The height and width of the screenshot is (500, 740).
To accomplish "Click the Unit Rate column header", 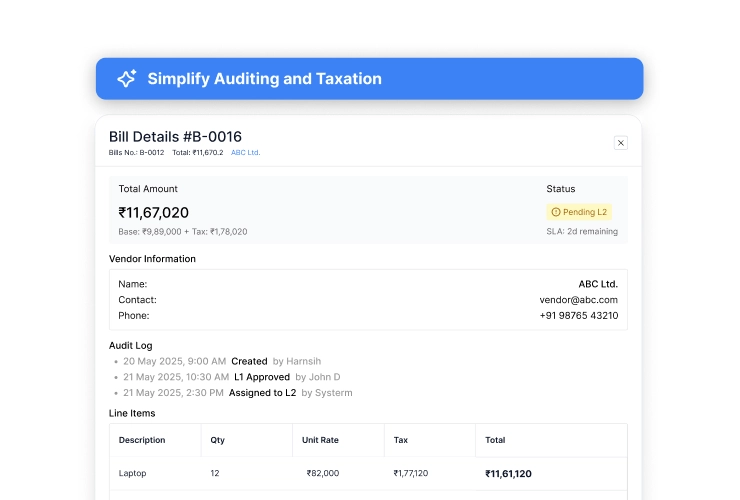I will tap(321, 440).
